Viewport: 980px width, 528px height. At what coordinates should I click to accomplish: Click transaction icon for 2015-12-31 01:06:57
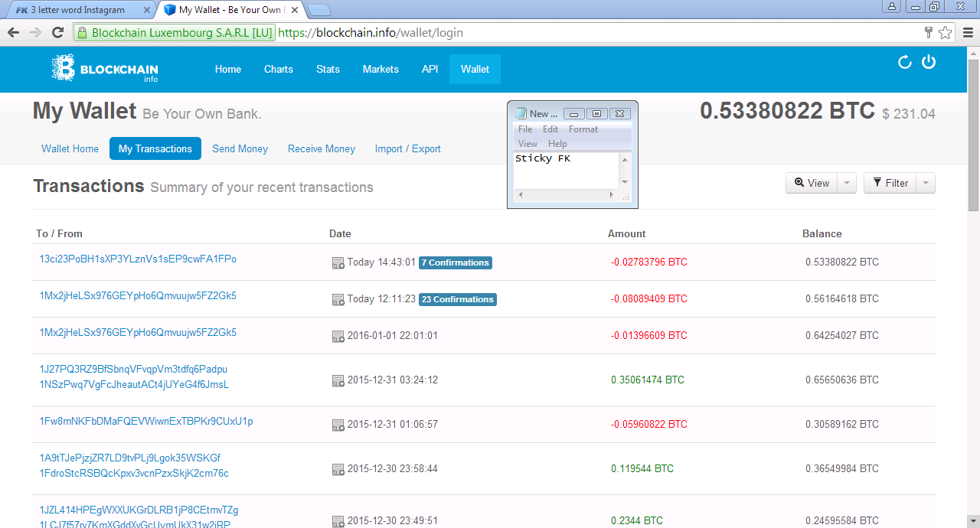(338, 425)
